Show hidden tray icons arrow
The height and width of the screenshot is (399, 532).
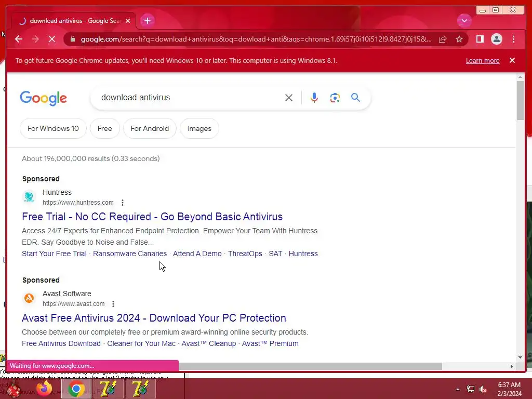click(458, 389)
